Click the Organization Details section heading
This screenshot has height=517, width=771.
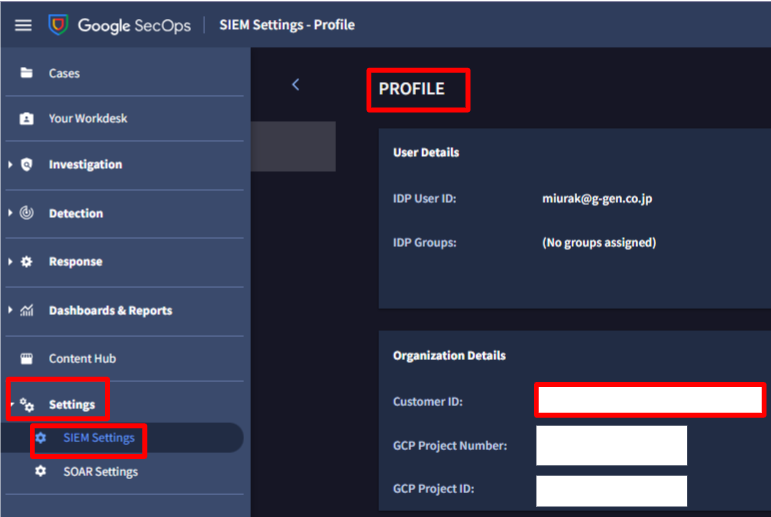pyautogui.click(x=449, y=356)
